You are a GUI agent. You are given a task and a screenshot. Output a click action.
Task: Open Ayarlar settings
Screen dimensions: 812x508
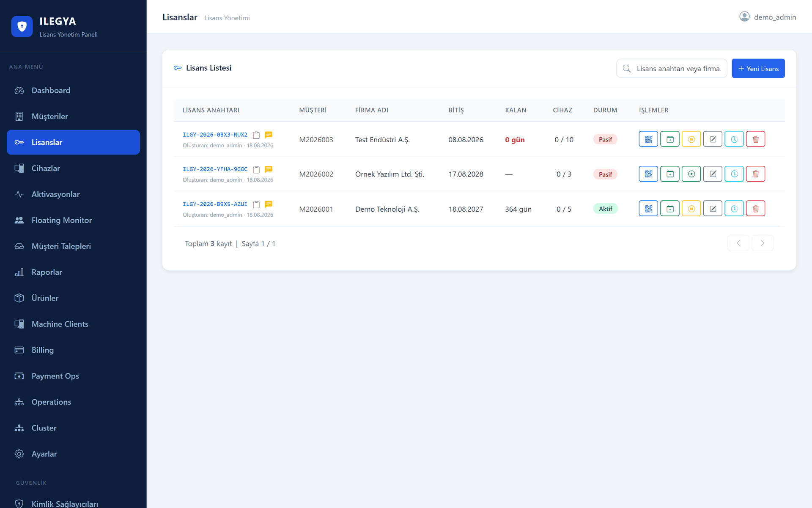pyautogui.click(x=73, y=454)
